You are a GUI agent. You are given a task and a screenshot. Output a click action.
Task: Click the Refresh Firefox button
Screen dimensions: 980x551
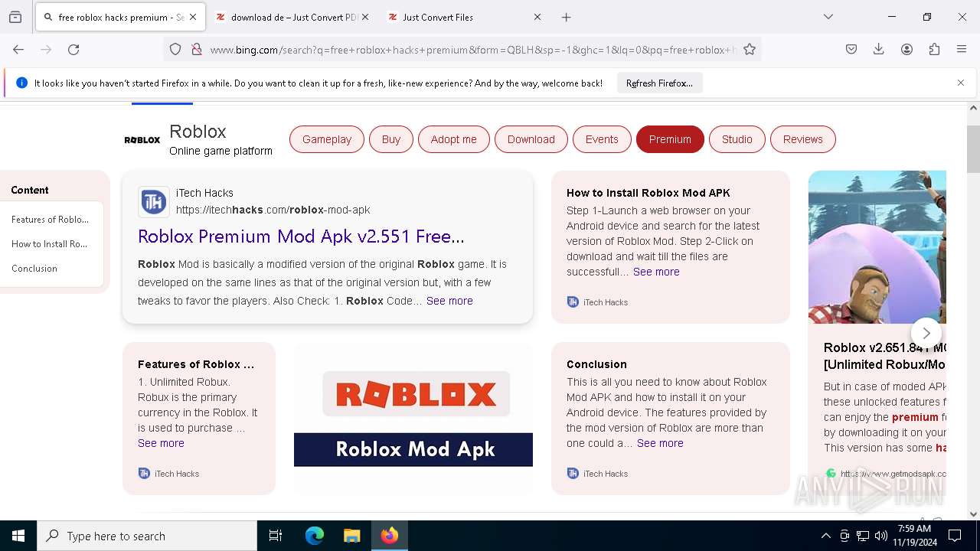[x=659, y=83]
